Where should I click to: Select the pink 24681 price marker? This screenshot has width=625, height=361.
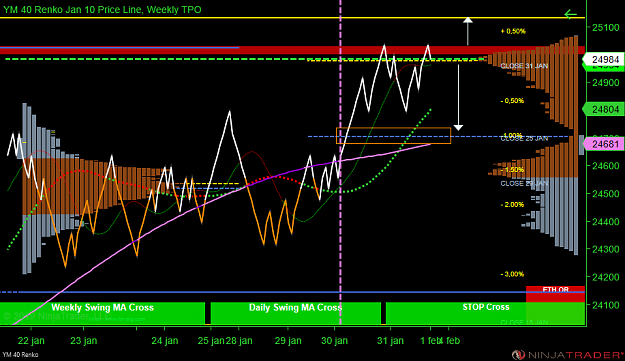tap(603, 144)
